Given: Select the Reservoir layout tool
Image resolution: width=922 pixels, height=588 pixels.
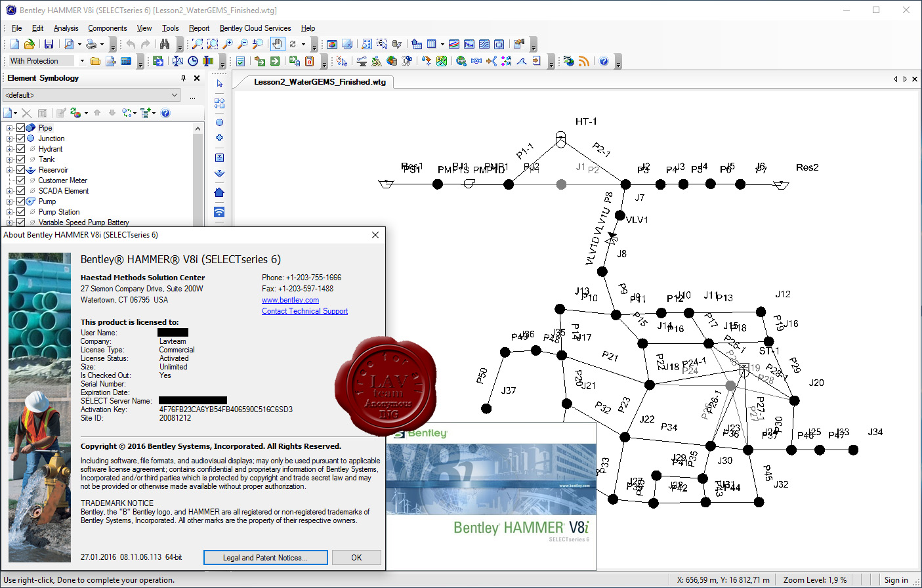Looking at the screenshot, I should [219, 173].
